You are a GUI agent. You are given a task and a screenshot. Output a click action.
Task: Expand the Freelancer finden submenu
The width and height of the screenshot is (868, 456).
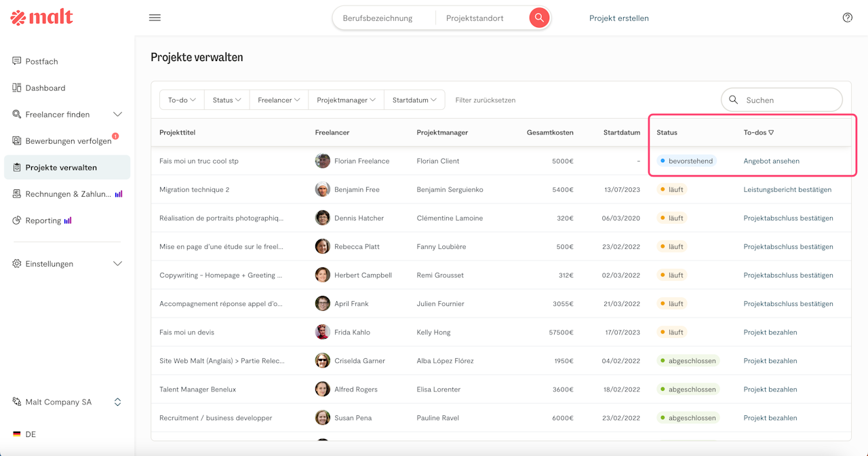click(x=117, y=114)
